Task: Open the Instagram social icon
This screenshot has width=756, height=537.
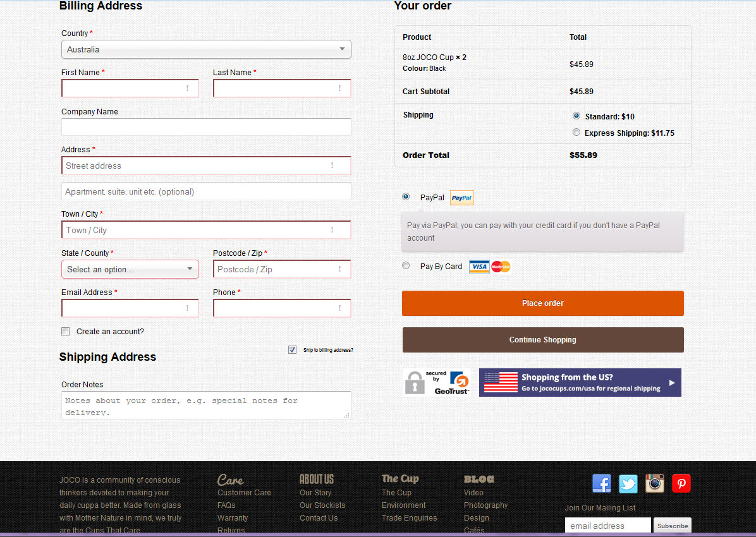Action: 654,483
